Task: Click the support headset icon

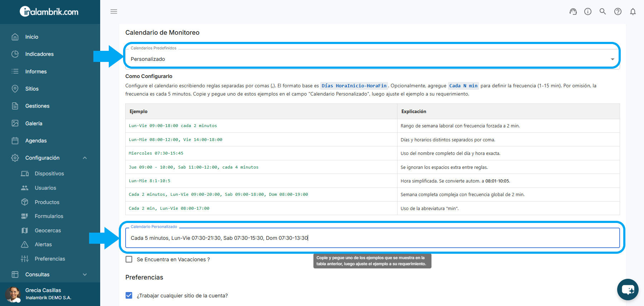Action: click(573, 11)
